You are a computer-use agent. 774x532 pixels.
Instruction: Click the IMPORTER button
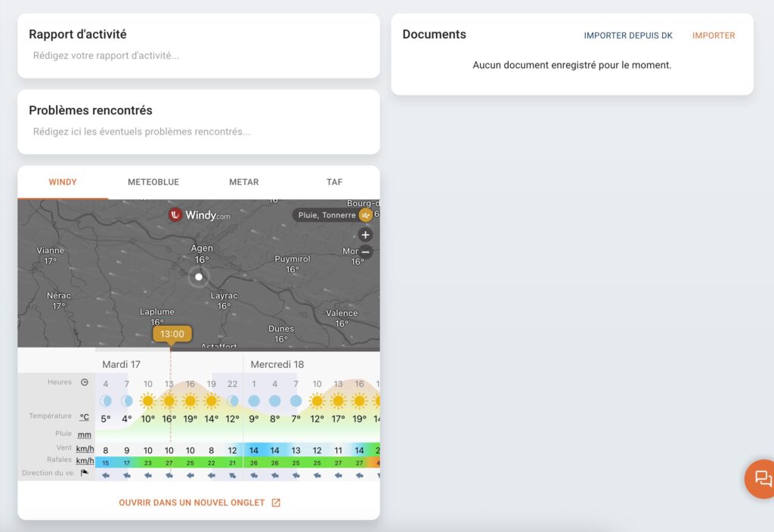click(x=714, y=35)
